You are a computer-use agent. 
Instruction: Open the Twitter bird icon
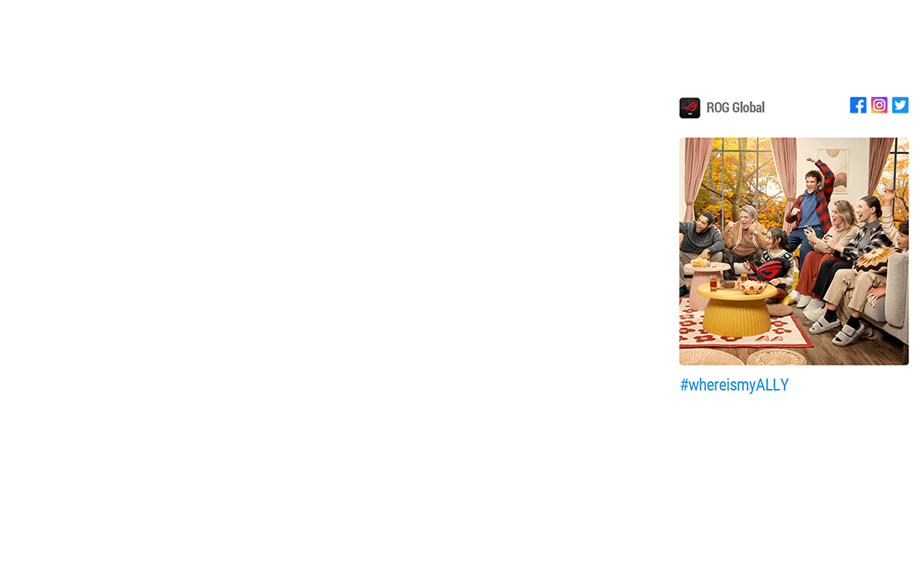tap(900, 105)
